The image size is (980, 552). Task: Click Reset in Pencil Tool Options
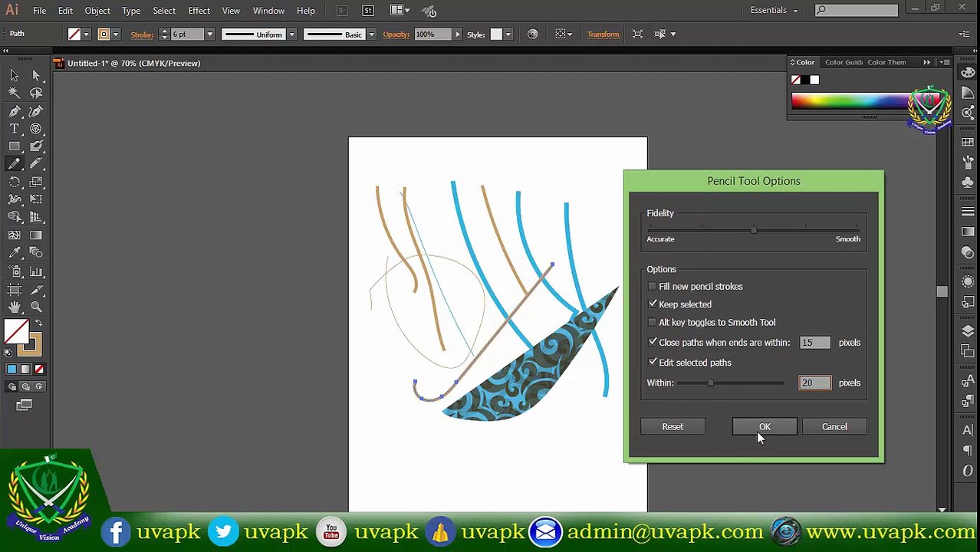pos(673,427)
